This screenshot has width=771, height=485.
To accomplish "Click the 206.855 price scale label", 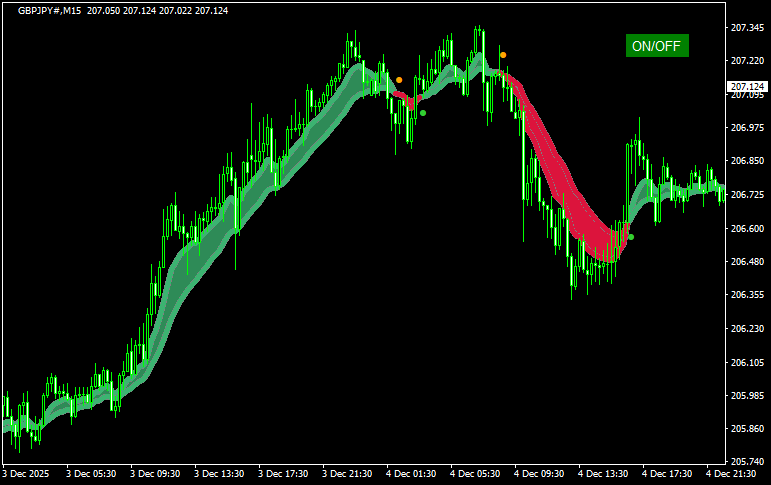I will [745, 161].
